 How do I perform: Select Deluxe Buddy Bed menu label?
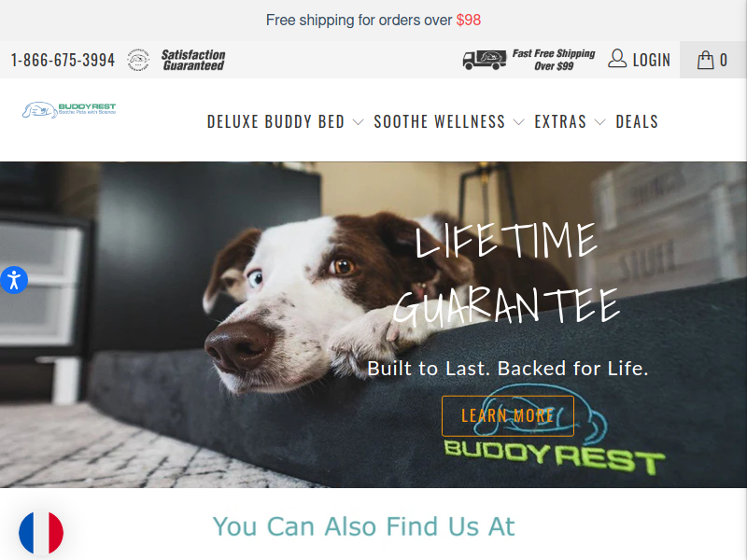coord(275,121)
